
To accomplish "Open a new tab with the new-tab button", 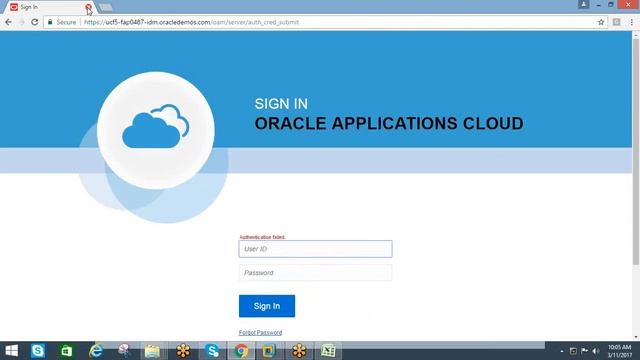I will click(106, 7).
